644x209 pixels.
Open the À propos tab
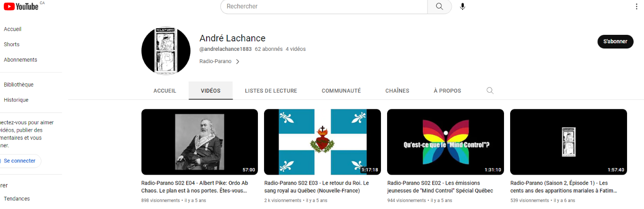447,91
